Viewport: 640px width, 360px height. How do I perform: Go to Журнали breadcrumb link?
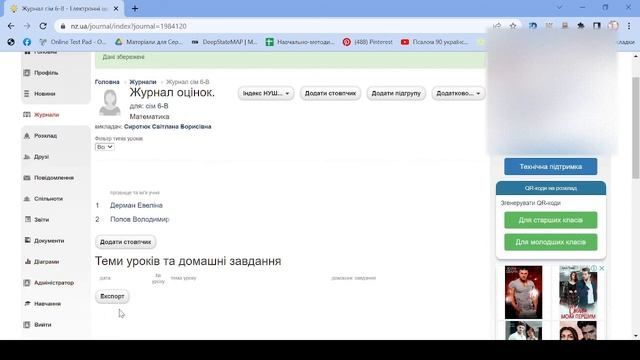point(143,82)
